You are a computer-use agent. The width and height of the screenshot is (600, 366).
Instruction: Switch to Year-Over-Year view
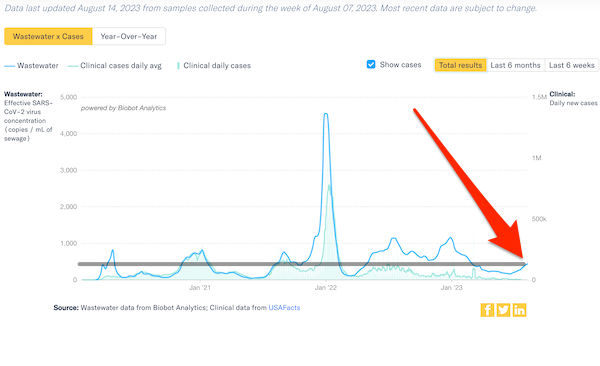click(x=129, y=36)
